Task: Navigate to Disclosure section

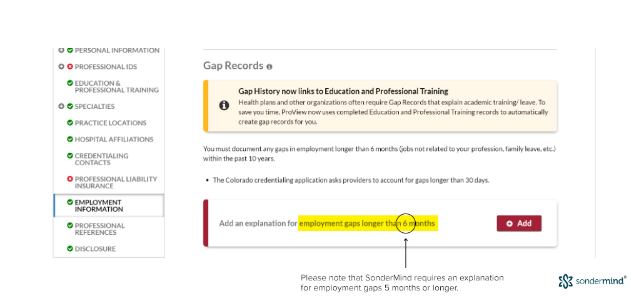Action: pos(95,249)
